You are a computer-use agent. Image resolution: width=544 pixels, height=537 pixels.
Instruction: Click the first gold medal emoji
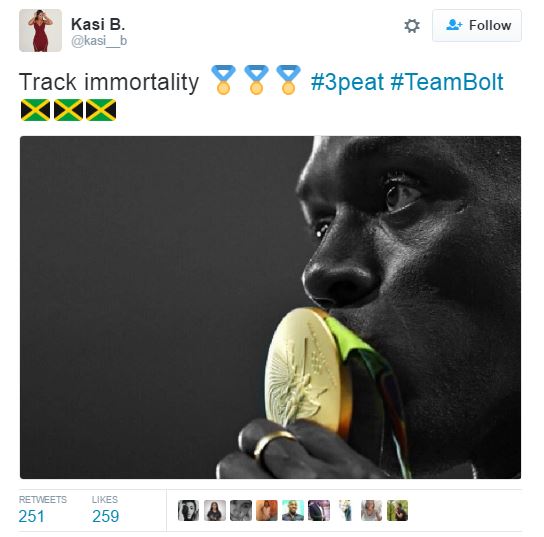click(223, 80)
